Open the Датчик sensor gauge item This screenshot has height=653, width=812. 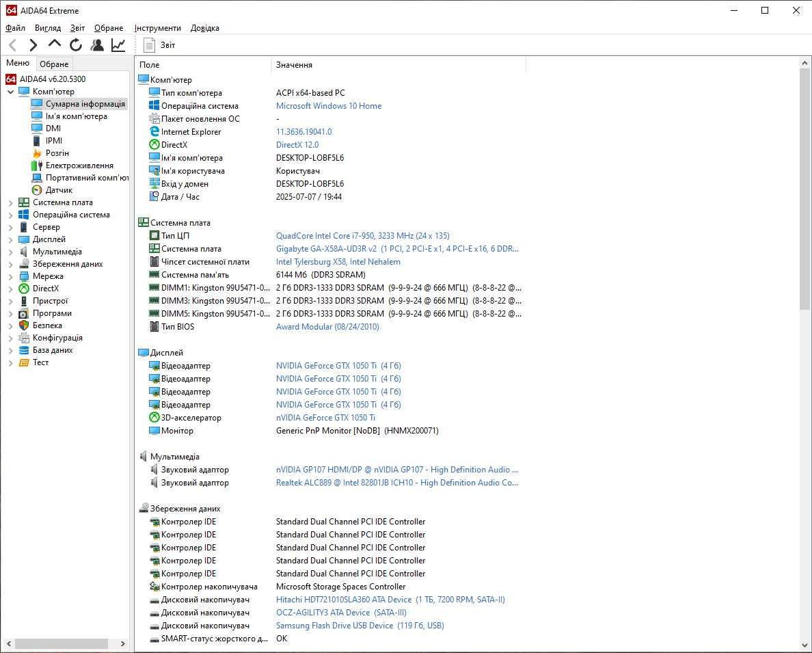click(x=37, y=190)
